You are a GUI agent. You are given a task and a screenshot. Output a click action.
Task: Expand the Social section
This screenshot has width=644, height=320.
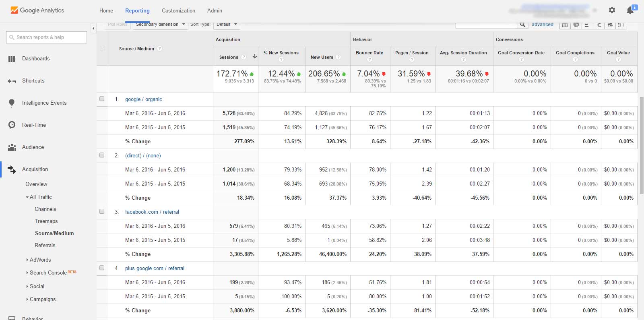click(x=27, y=287)
